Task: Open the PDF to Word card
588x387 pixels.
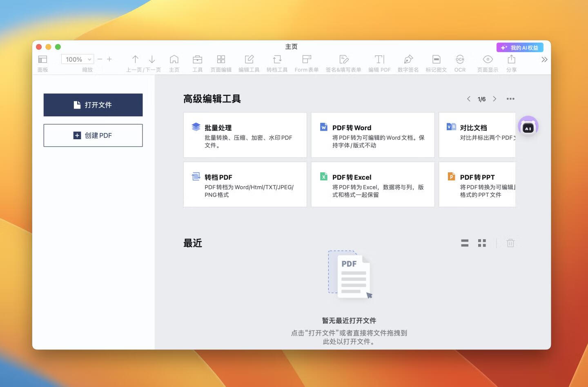Action: click(373, 135)
